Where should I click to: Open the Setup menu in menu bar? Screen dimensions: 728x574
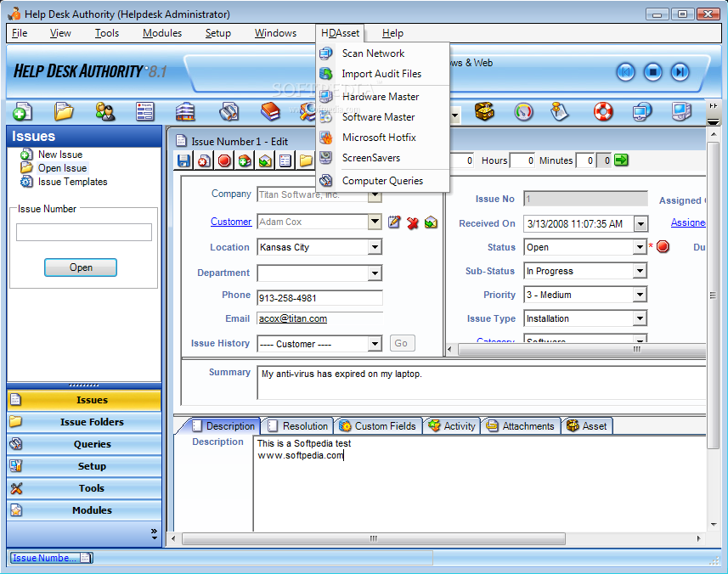(217, 33)
